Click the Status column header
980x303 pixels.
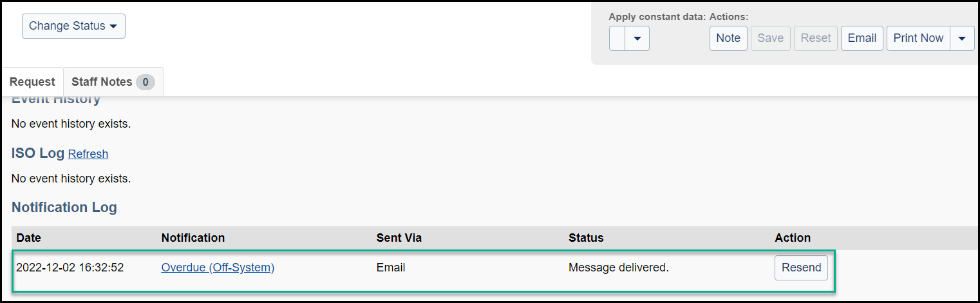click(x=586, y=238)
